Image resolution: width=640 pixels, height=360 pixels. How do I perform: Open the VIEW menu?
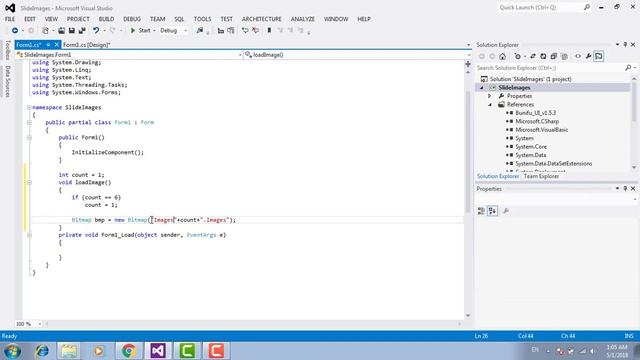pos(51,19)
